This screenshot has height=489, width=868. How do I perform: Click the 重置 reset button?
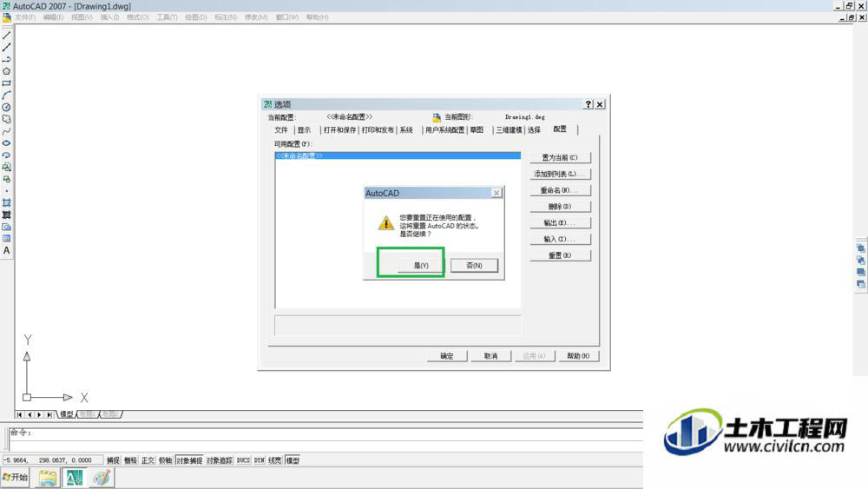[560, 256]
